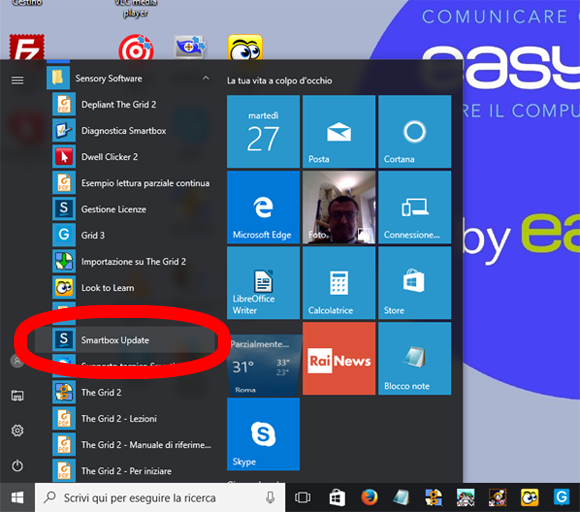This screenshot has width=580, height=512.
Task: Open The Grid 2 - Lezioni
Action: [x=119, y=418]
